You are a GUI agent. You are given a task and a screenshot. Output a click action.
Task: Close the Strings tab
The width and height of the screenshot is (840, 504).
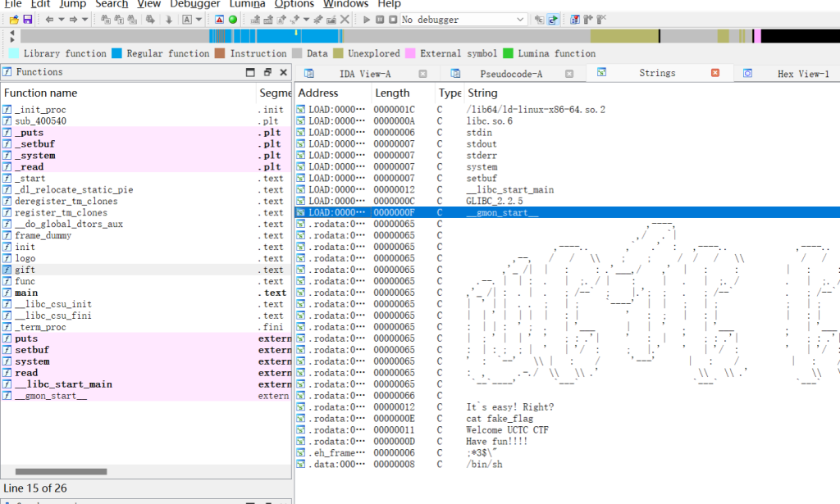pos(714,73)
